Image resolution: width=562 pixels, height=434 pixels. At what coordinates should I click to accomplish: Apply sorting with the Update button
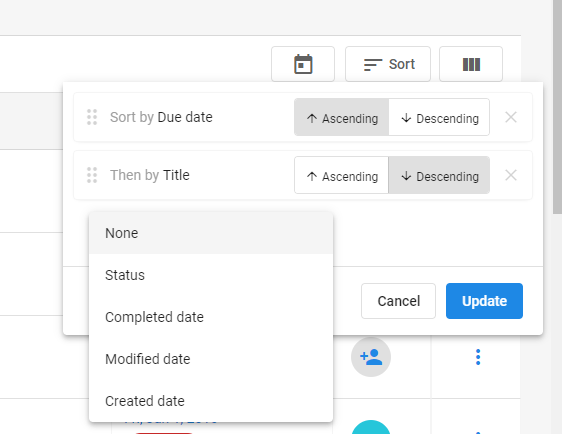pyautogui.click(x=484, y=301)
